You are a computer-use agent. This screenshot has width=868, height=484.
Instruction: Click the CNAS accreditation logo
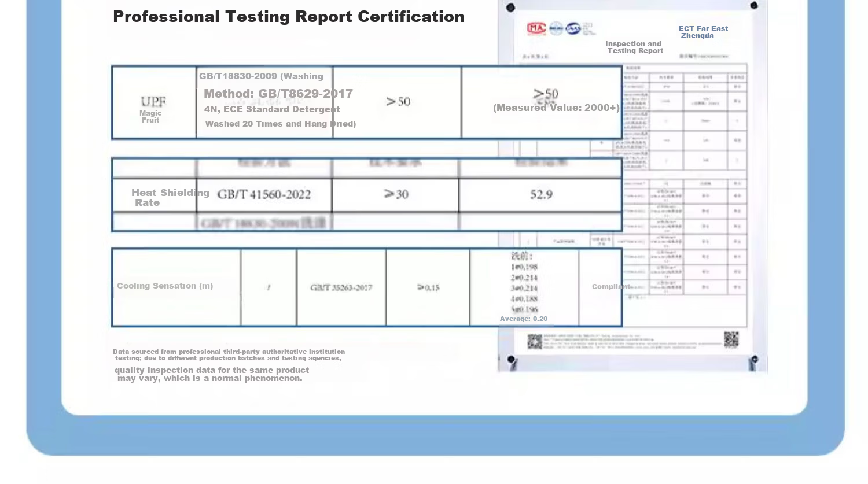coord(573,28)
